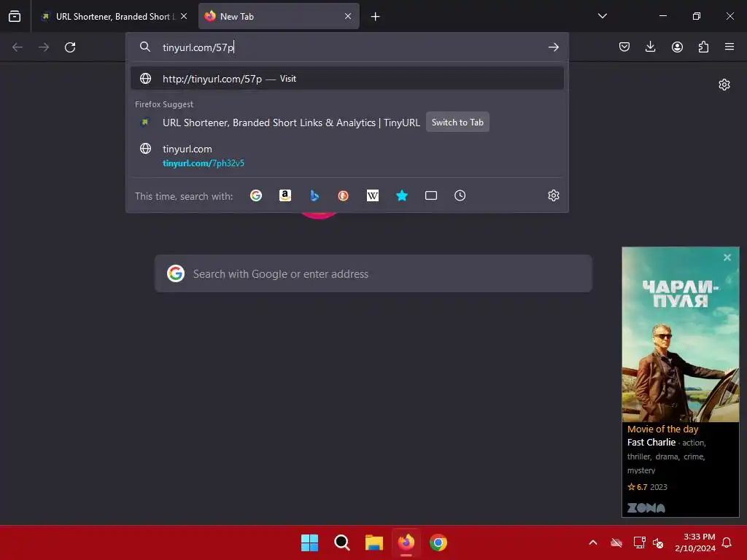
Task: Open a new tab with plus button
Action: pos(376,17)
